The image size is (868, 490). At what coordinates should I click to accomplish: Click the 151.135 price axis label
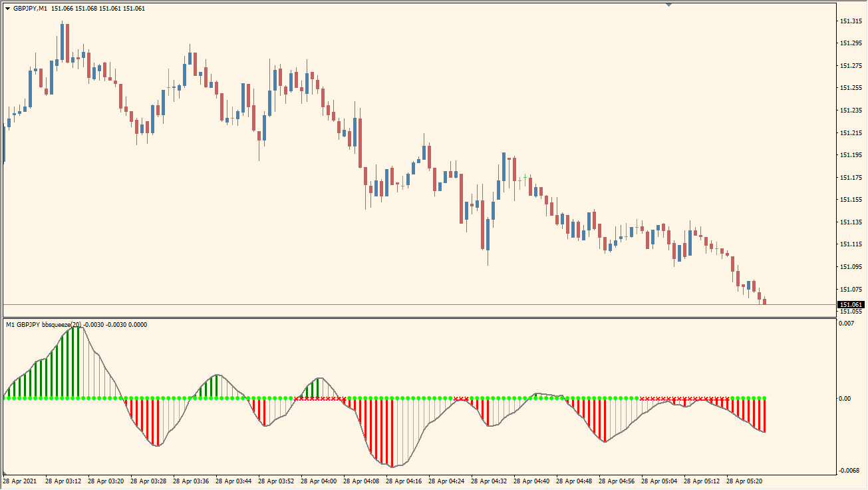(x=851, y=222)
